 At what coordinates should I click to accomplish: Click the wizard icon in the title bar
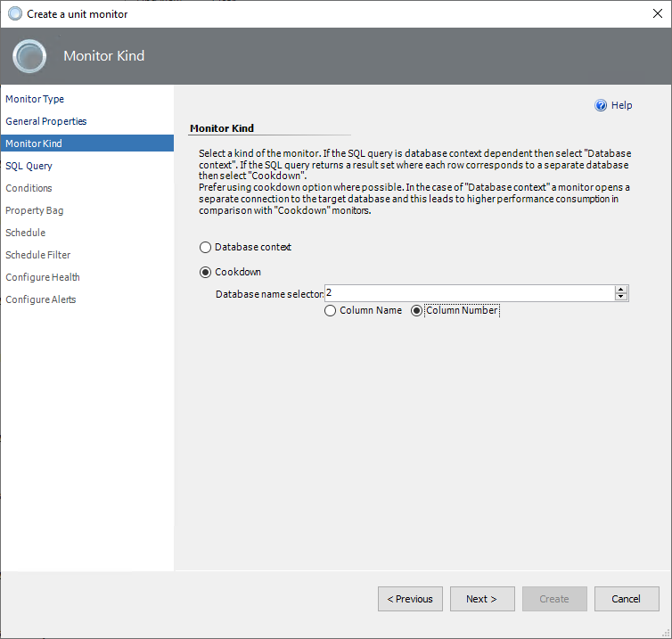(15, 13)
